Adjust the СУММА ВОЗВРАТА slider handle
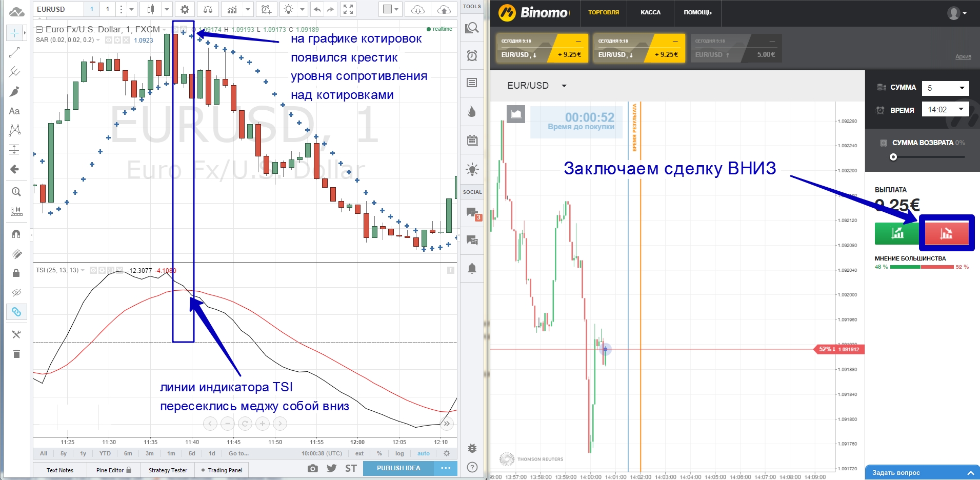The height and width of the screenshot is (480, 980). (893, 157)
